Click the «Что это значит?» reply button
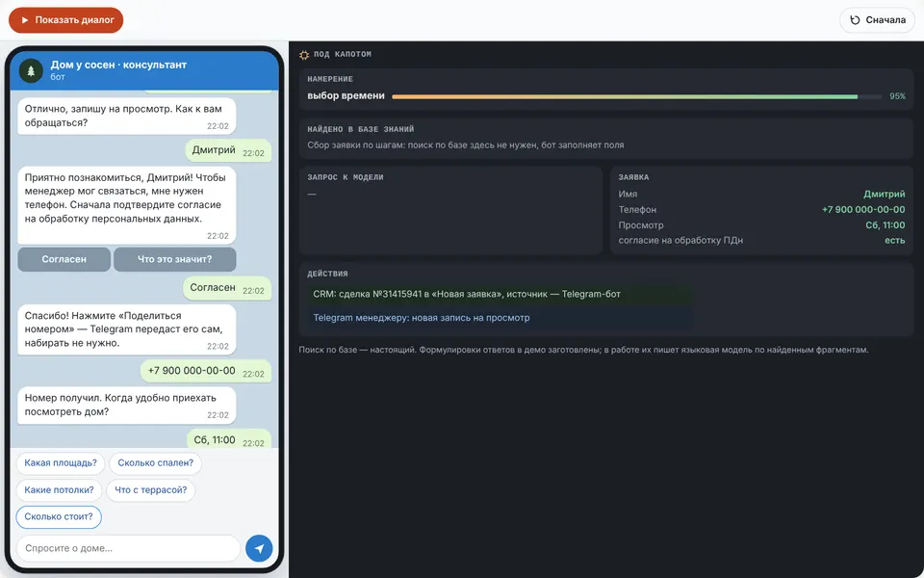Image resolution: width=924 pixels, height=578 pixels. [174, 259]
